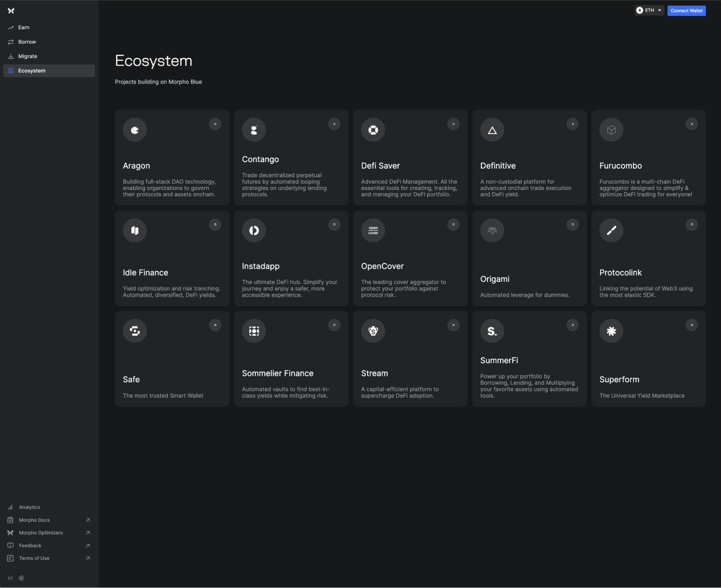This screenshot has width=721, height=588.
Task: Click the Contango project logo
Action: 254,129
